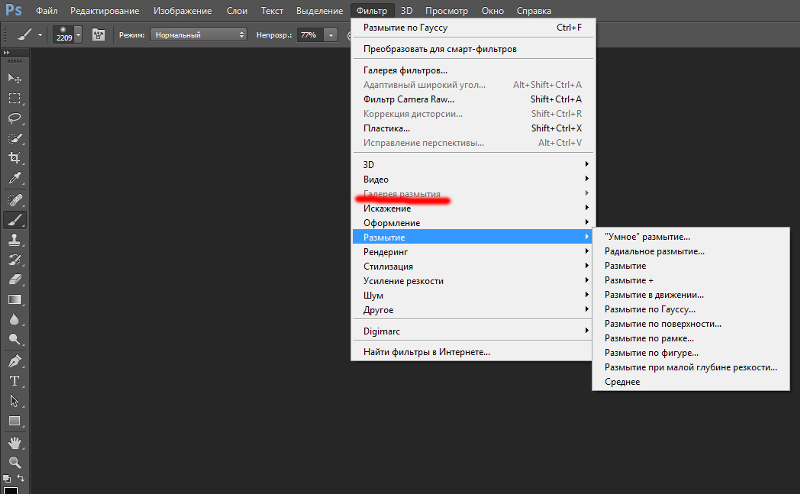Screen dimensions: 800x494
Task: Close the open Фильтр menu
Action: 372,11
